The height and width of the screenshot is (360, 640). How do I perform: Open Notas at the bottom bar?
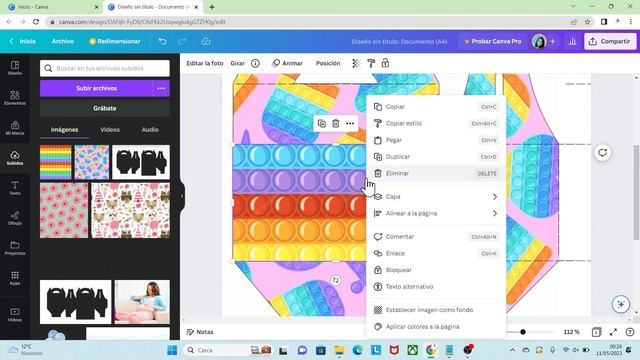(x=200, y=332)
